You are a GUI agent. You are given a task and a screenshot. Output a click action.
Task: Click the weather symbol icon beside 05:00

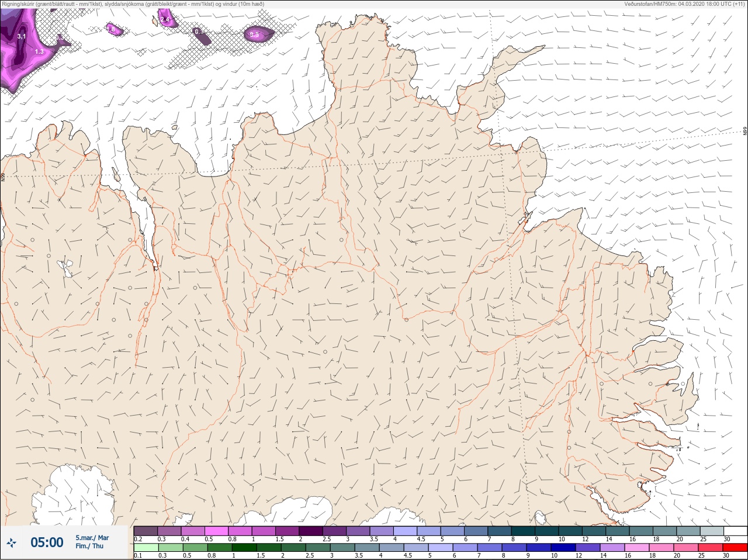pos(11,543)
